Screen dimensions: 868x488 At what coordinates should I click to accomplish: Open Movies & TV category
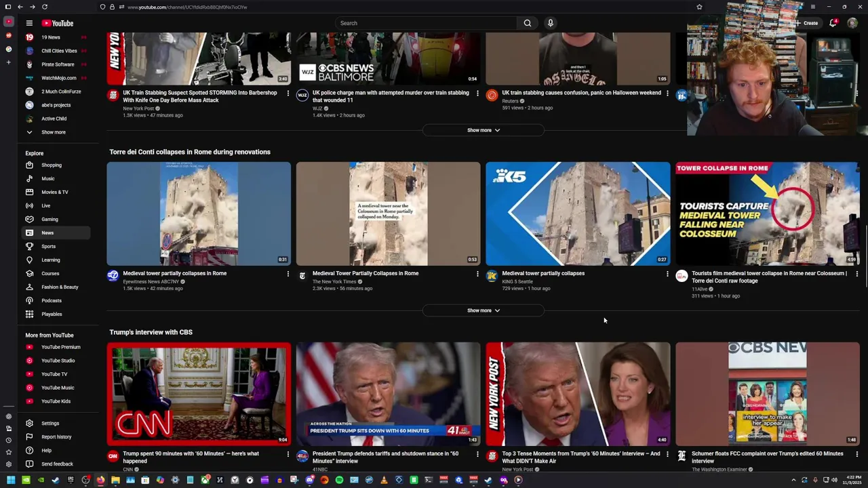point(56,192)
